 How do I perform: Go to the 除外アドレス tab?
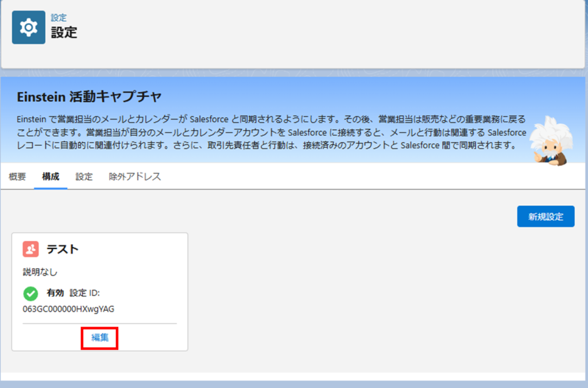(x=134, y=176)
